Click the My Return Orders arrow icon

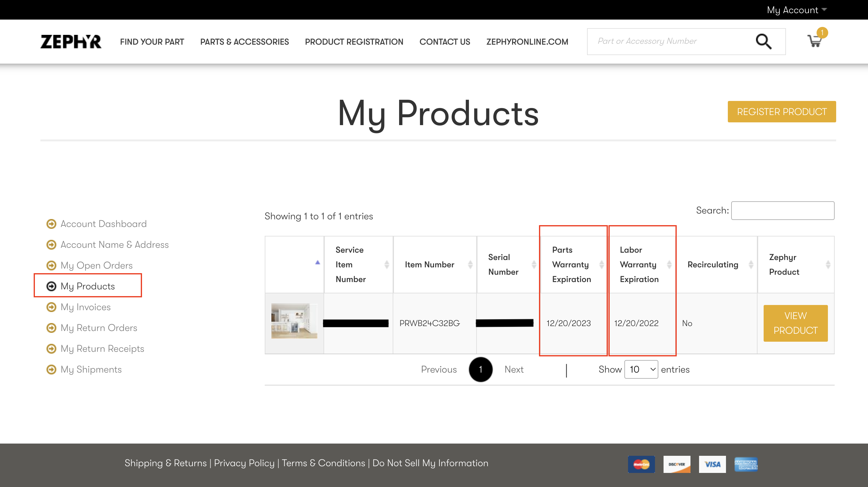click(x=51, y=328)
